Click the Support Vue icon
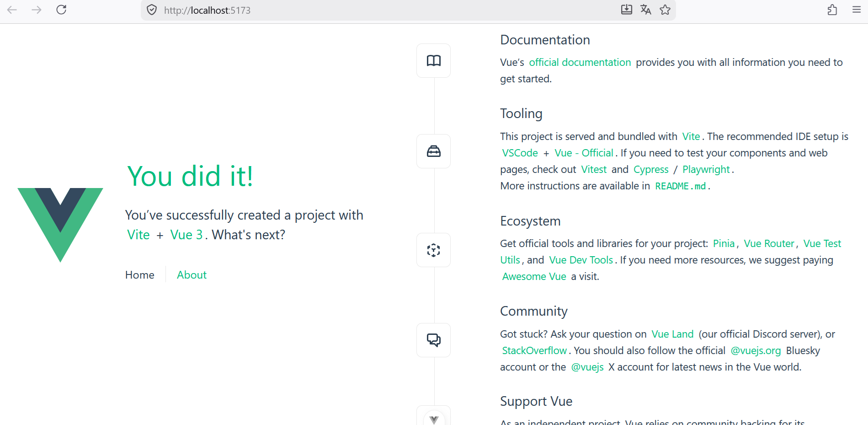868x425 pixels. 434,418
